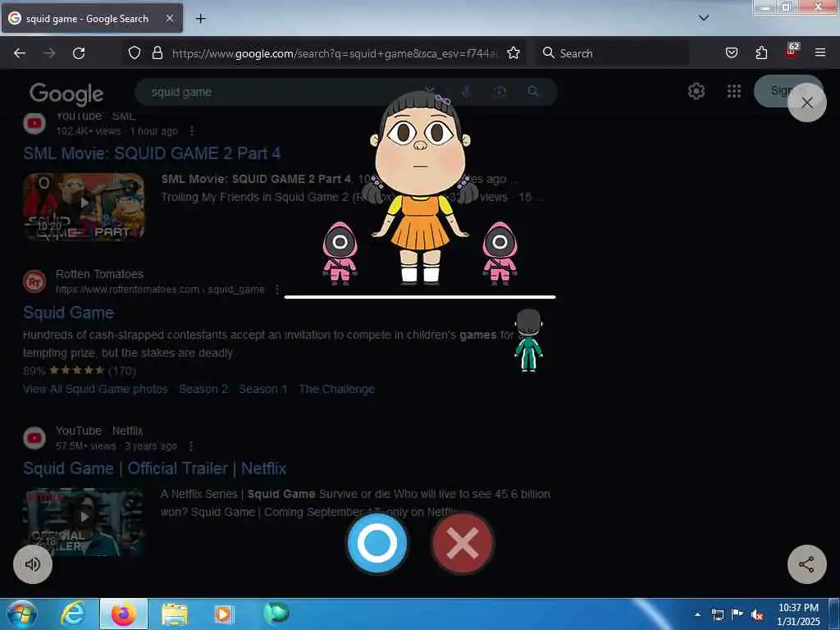This screenshot has width=840, height=630.
Task: Click the Firefox Search box
Action: (612, 53)
